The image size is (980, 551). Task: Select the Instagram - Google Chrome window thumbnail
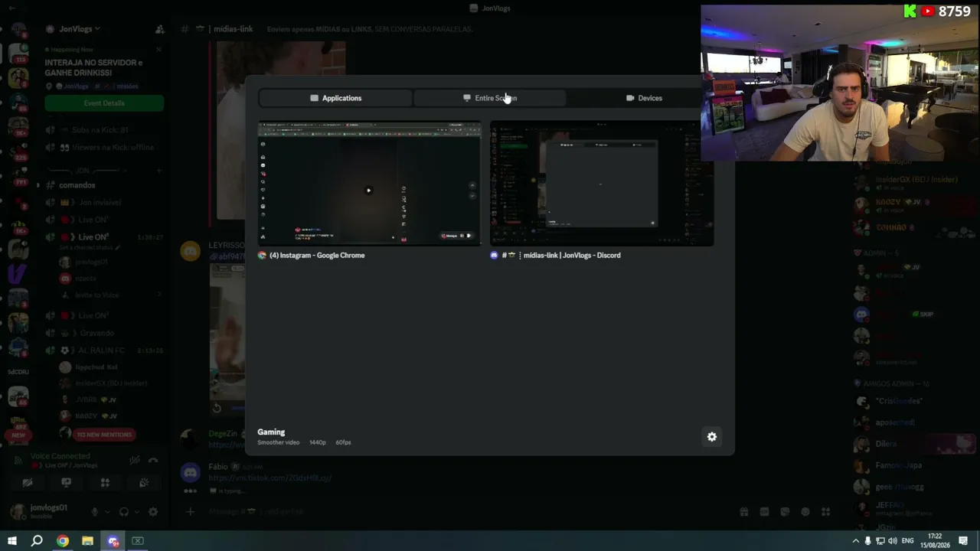(x=369, y=184)
